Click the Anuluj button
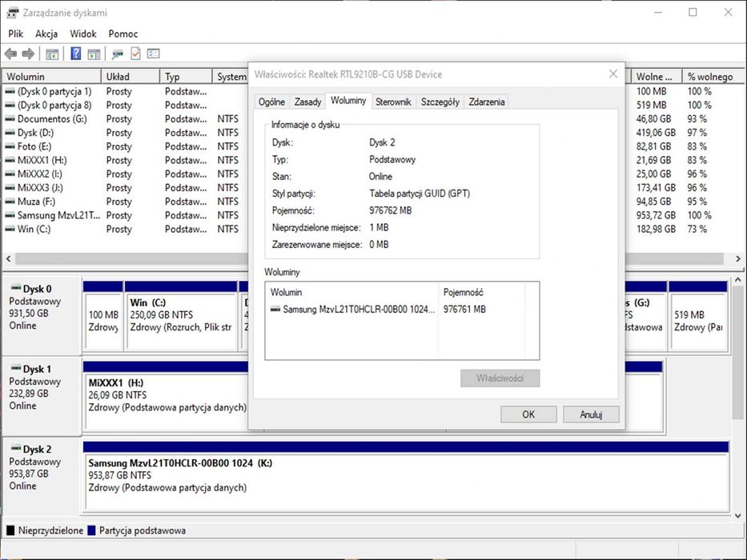Viewport: 747px width, 560px height. [591, 414]
